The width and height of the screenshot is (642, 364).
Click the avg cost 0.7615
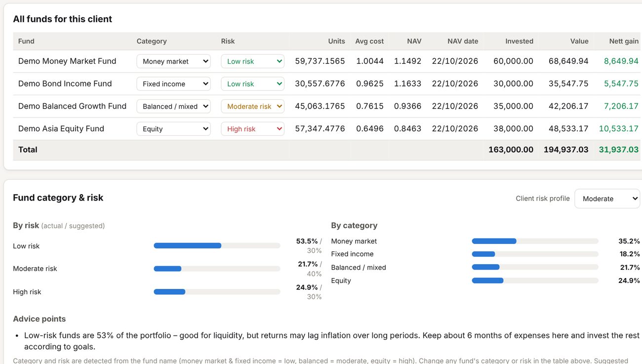(x=370, y=106)
